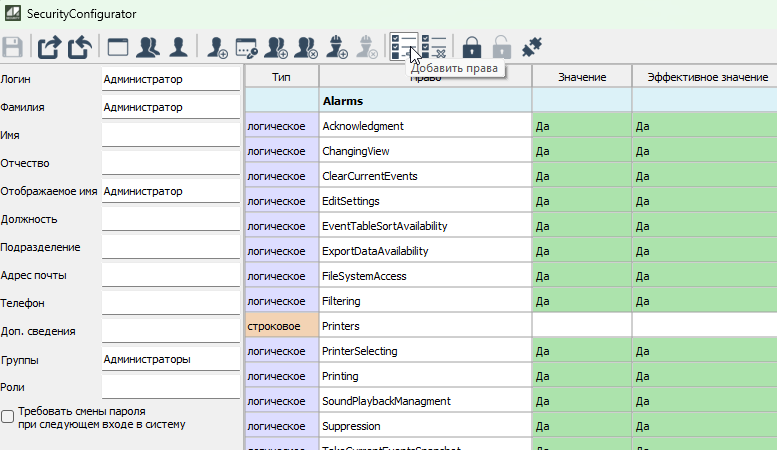The width and height of the screenshot is (777, 450).
Task: Click the delete group icon
Action: click(307, 46)
